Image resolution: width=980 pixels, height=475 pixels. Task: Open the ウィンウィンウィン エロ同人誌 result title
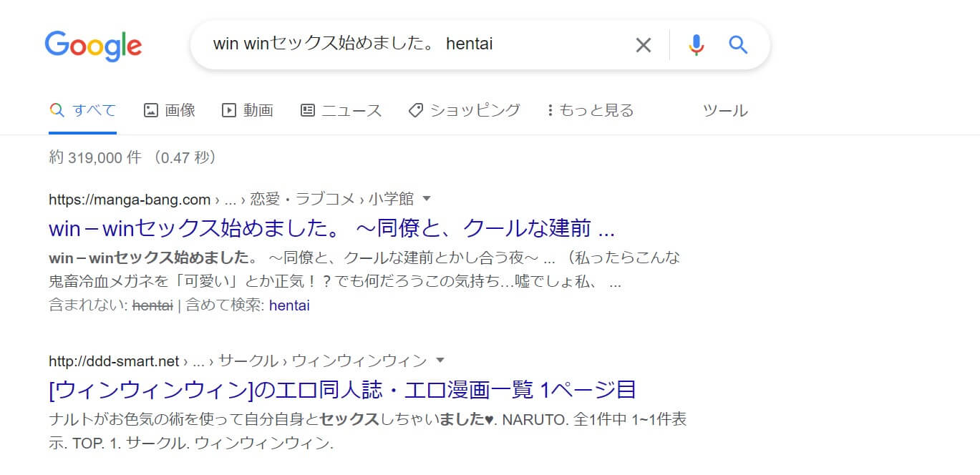click(x=343, y=390)
